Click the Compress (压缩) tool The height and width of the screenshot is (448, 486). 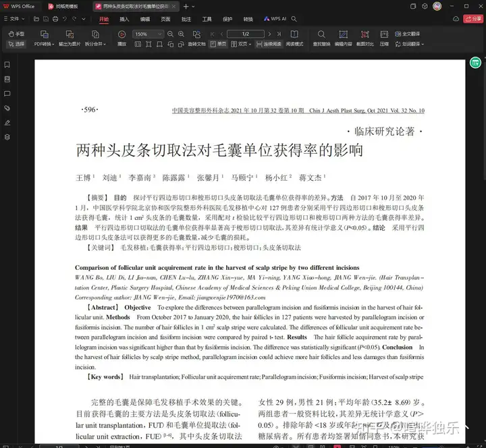pos(384,38)
